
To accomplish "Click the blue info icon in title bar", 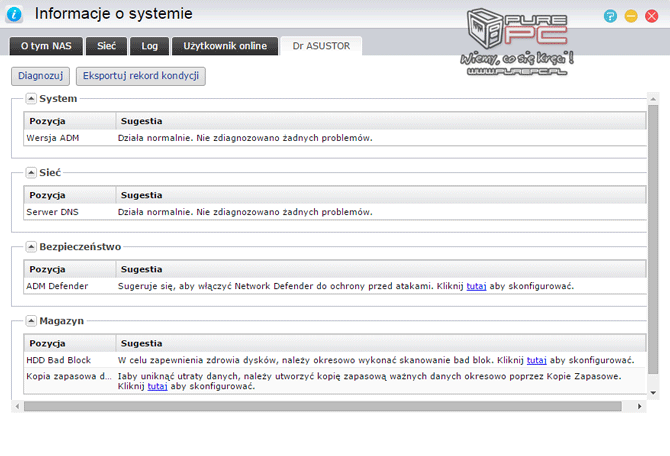I will pyautogui.click(x=14, y=14).
